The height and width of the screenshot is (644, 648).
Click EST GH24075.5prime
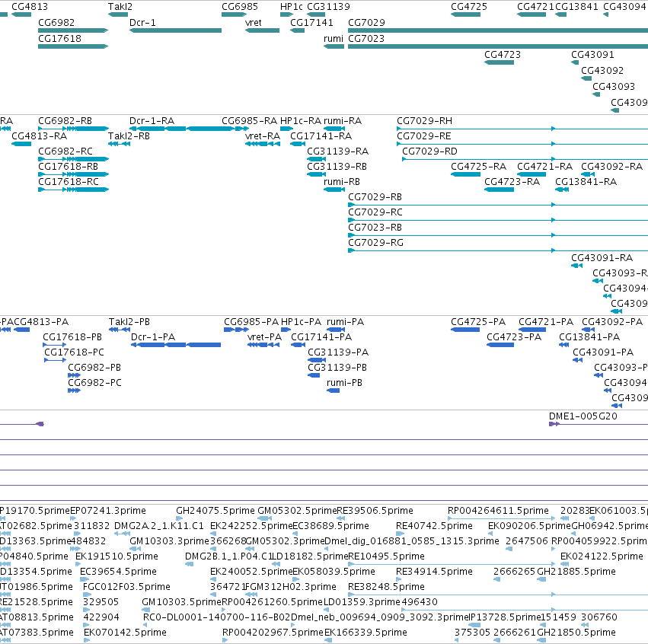215,511
